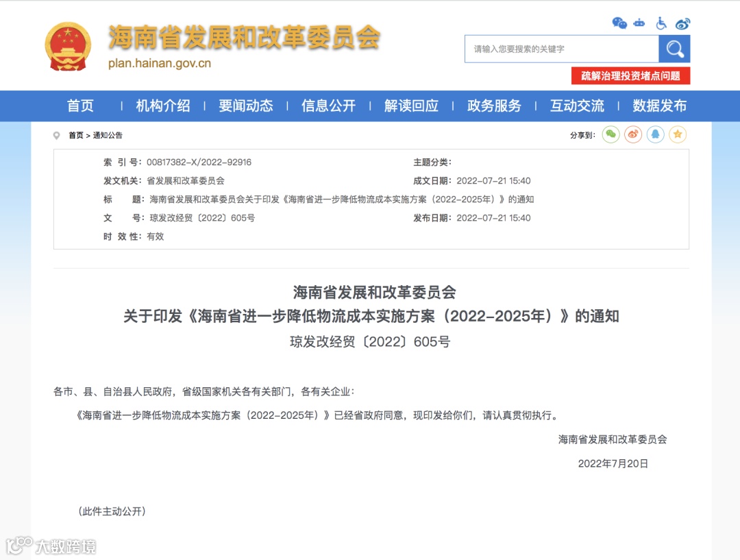The image size is (740, 560).
Task: Open 解读回应 navigation item
Action: point(412,106)
